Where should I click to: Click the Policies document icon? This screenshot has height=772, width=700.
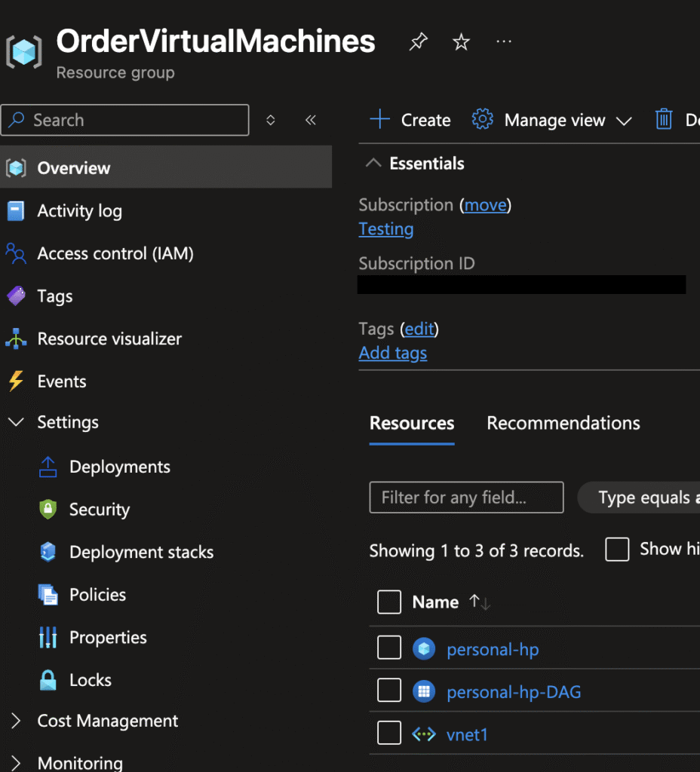(48, 595)
